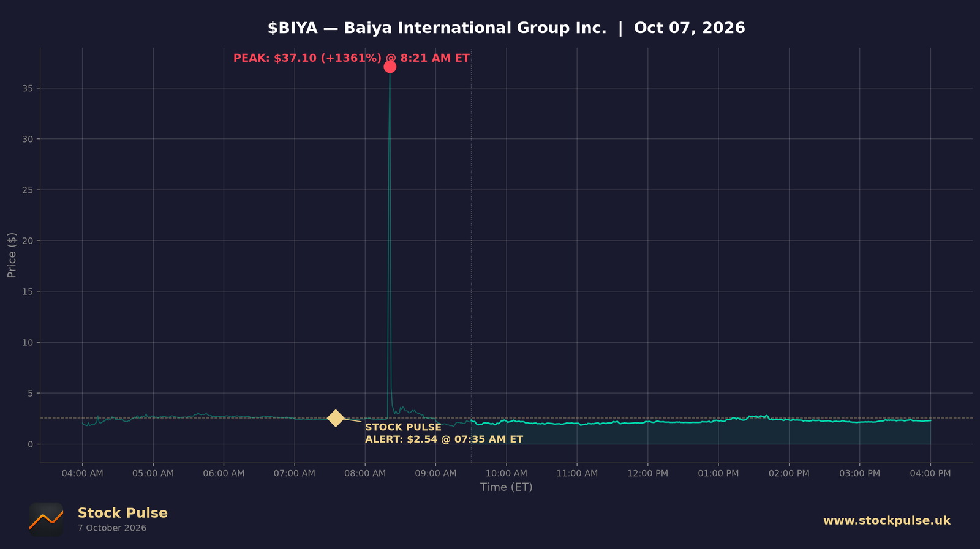Screen dimensions: 980x549
Task: Click the 06:00 AM time tick label
Action: click(x=224, y=474)
